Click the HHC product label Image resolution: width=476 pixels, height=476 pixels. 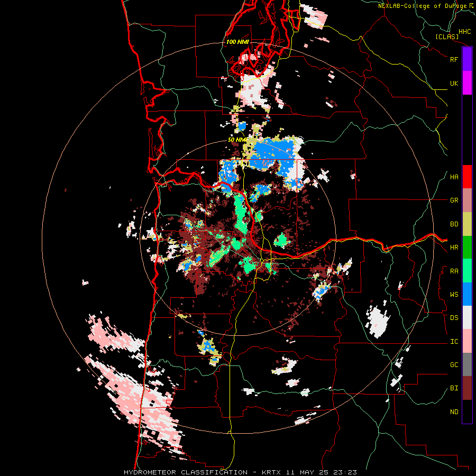point(464,32)
